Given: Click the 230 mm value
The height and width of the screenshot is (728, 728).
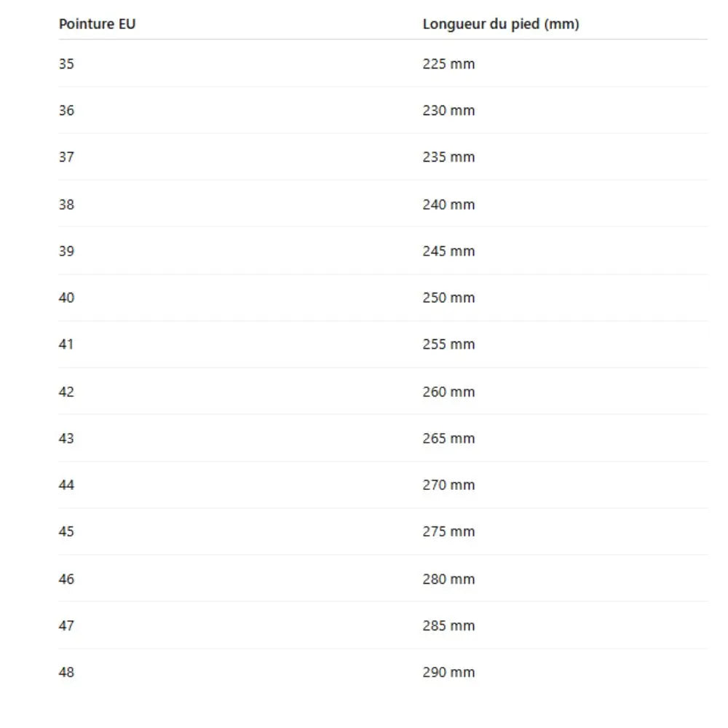Looking at the screenshot, I should 448,110.
